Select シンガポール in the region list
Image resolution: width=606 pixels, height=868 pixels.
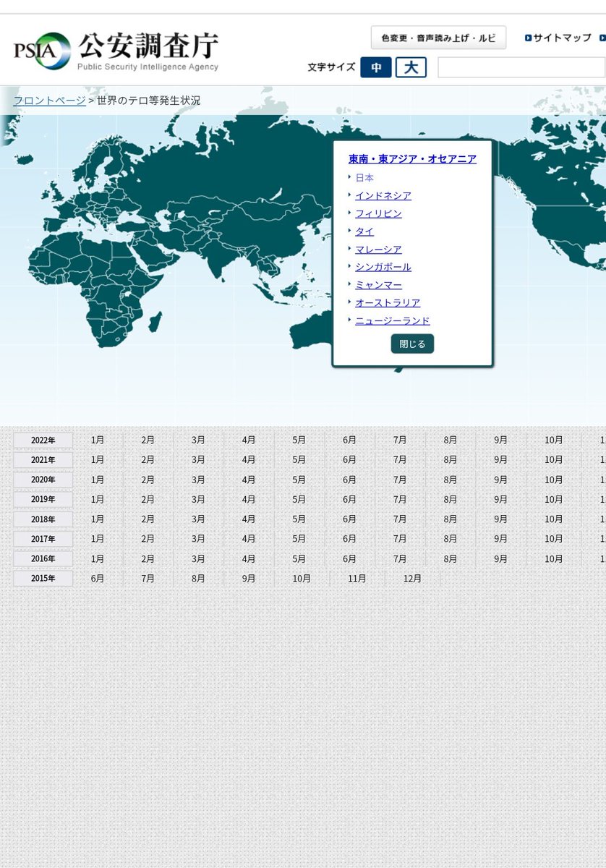[383, 267]
